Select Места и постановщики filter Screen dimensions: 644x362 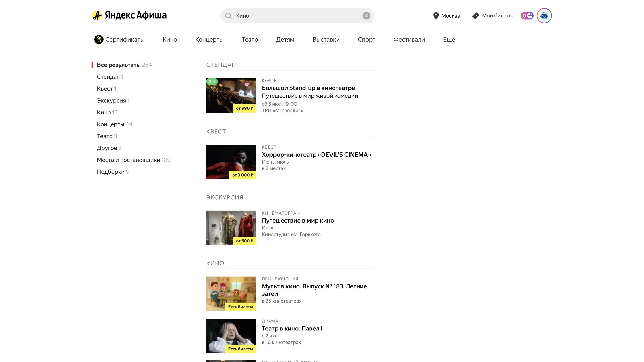[x=133, y=160]
